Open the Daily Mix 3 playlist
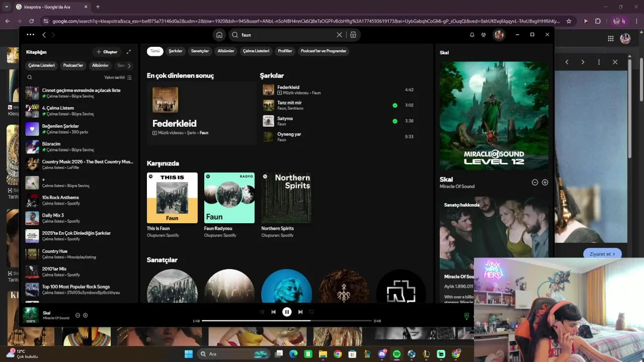The width and height of the screenshot is (644, 362). 79,218
